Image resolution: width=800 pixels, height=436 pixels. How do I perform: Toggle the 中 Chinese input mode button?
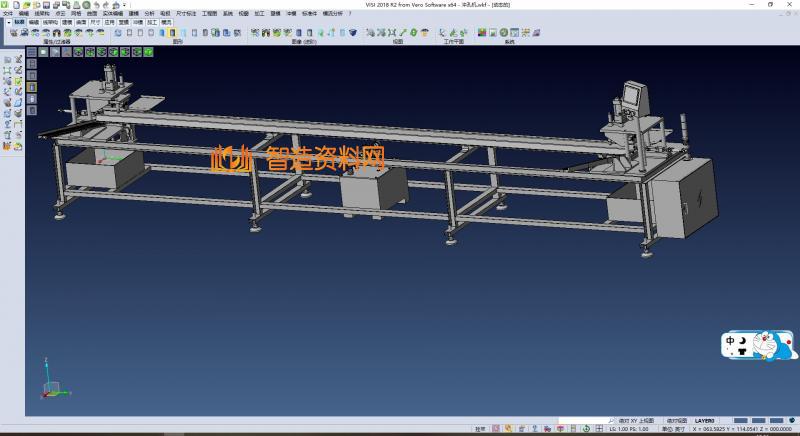point(731,340)
